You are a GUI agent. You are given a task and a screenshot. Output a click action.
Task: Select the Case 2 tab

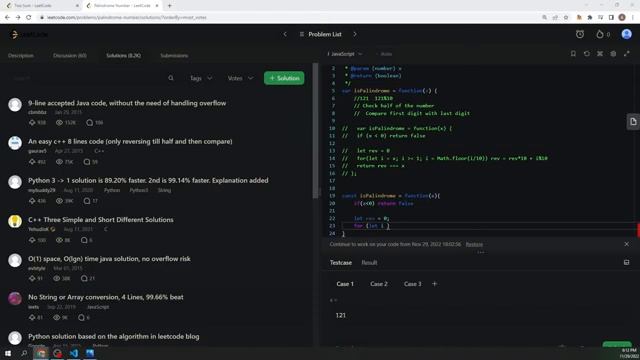pyautogui.click(x=379, y=284)
